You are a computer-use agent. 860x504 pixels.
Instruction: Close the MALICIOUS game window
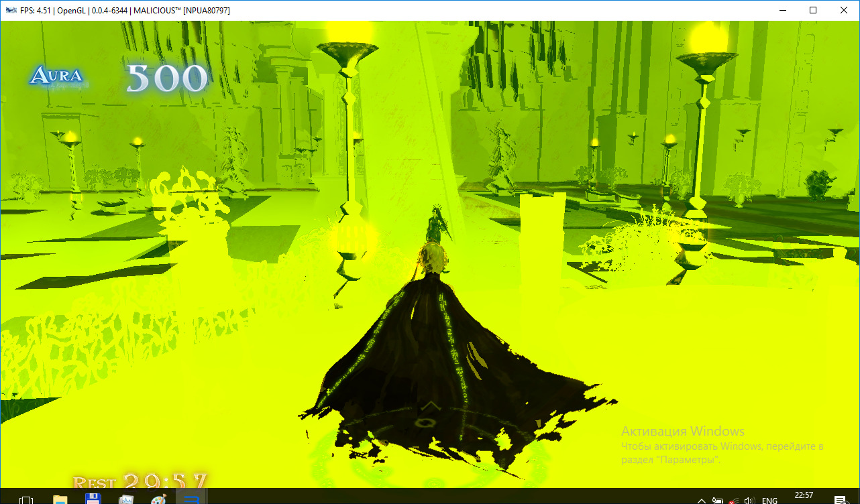[x=844, y=11]
